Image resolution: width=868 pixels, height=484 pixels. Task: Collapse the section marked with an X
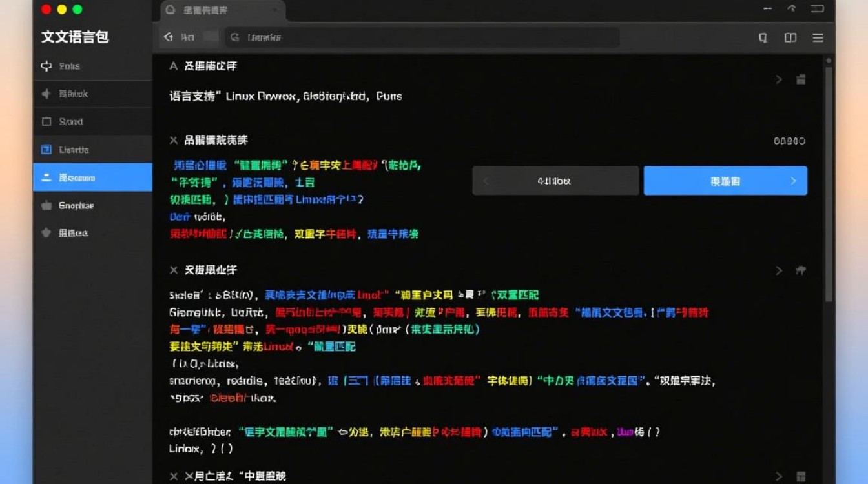(173, 140)
